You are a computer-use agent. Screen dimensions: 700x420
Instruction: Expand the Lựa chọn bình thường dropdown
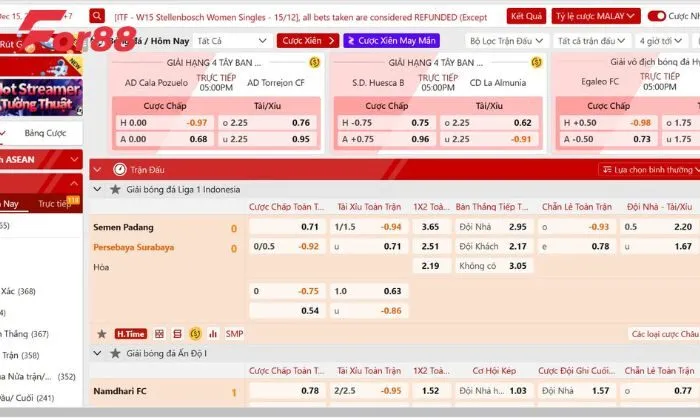click(x=649, y=170)
